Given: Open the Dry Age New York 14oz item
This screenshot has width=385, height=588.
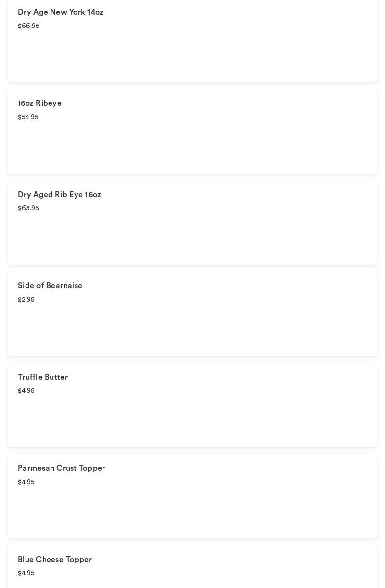Looking at the screenshot, I should pyautogui.click(x=60, y=12).
